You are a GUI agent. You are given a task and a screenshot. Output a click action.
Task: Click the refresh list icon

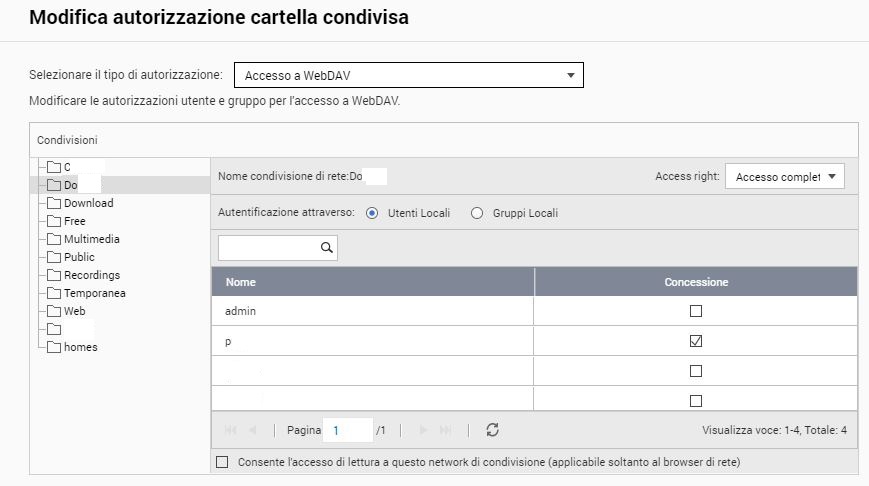[x=492, y=430]
